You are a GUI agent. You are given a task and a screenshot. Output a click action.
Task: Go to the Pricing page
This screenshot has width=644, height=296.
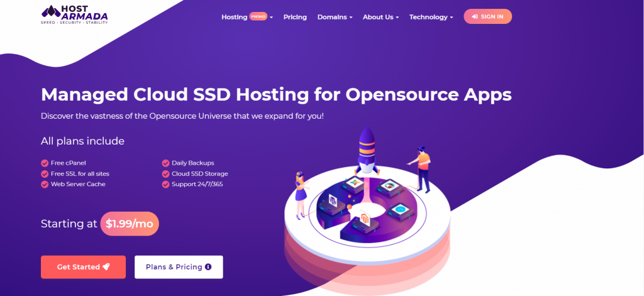tap(295, 17)
